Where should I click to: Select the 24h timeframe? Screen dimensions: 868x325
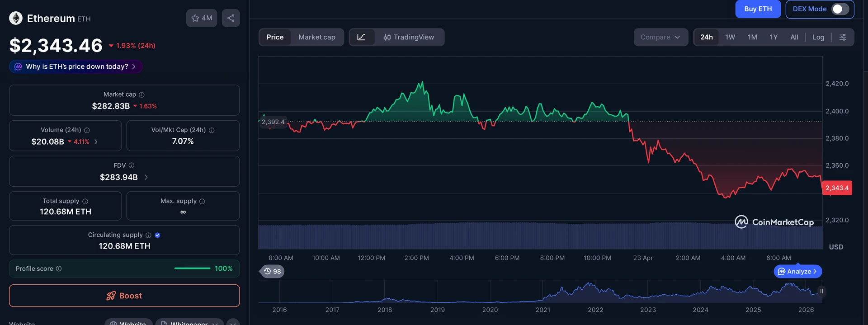pyautogui.click(x=707, y=37)
